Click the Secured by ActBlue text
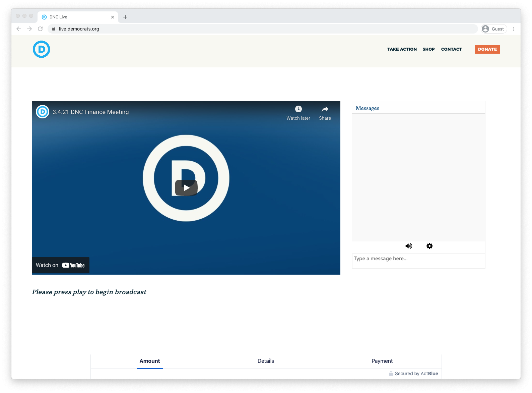532x393 pixels. point(416,374)
